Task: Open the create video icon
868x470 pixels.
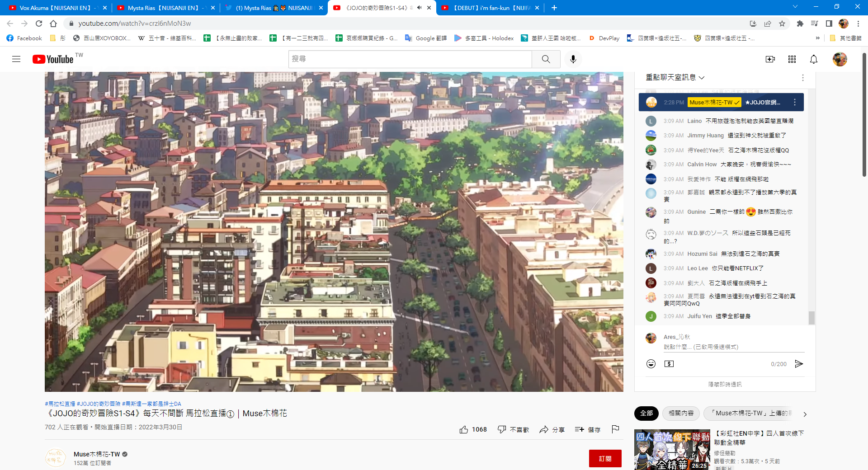Action: (770, 59)
